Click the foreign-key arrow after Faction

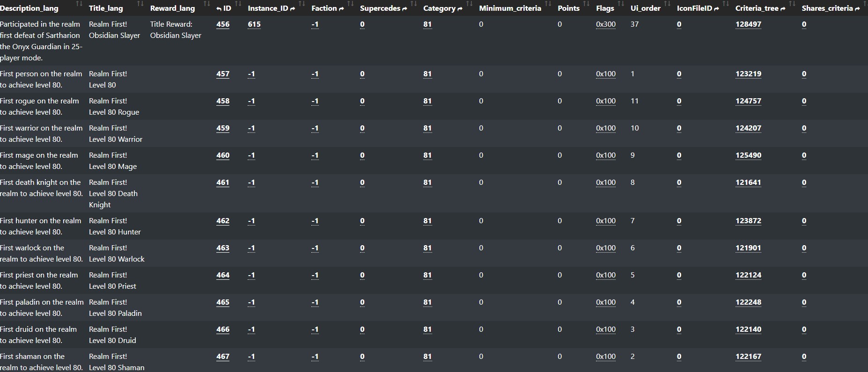click(341, 8)
